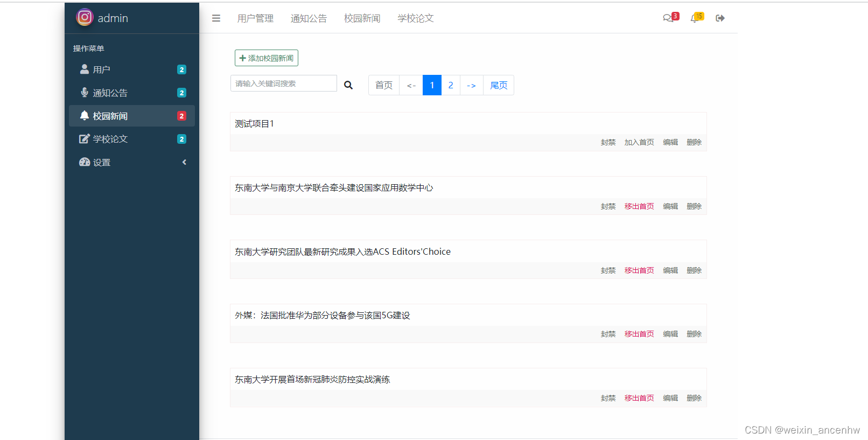Click the 添加校园新闻 button
Image resolution: width=868 pixels, height=440 pixels.
[267, 58]
